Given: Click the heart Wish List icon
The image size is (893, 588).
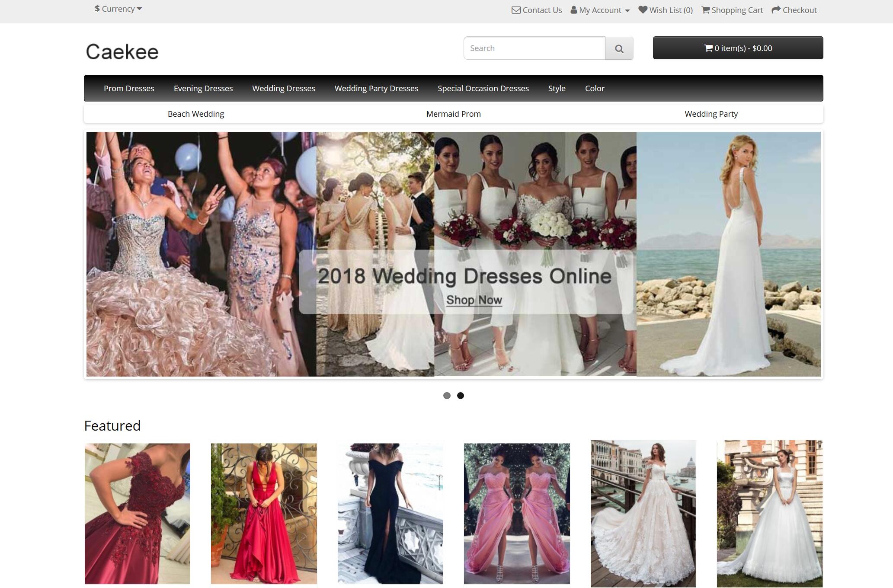Looking at the screenshot, I should tap(643, 10).
